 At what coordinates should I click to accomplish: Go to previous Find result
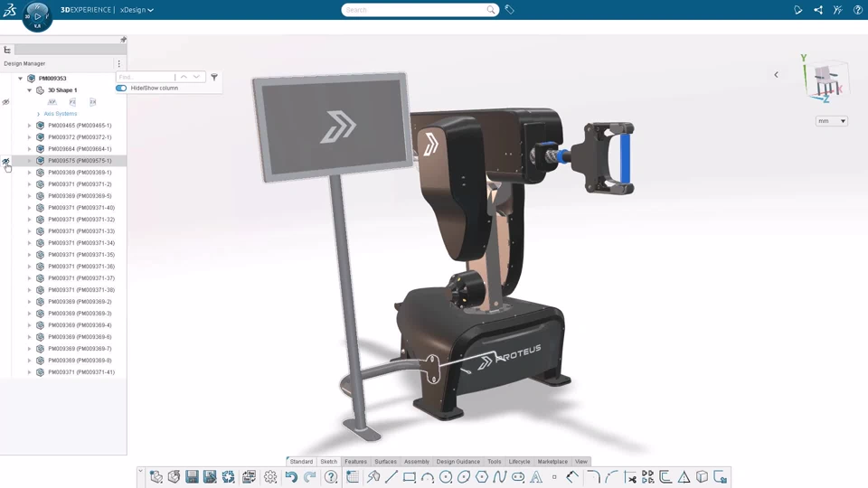[x=184, y=77]
